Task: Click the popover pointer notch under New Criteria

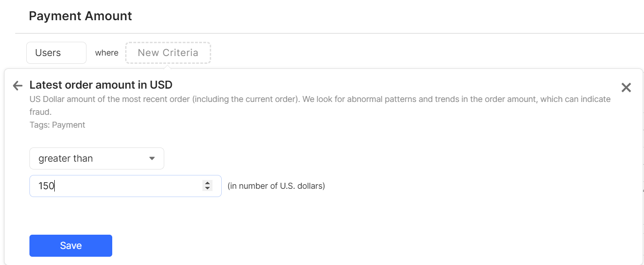Action: point(168,67)
